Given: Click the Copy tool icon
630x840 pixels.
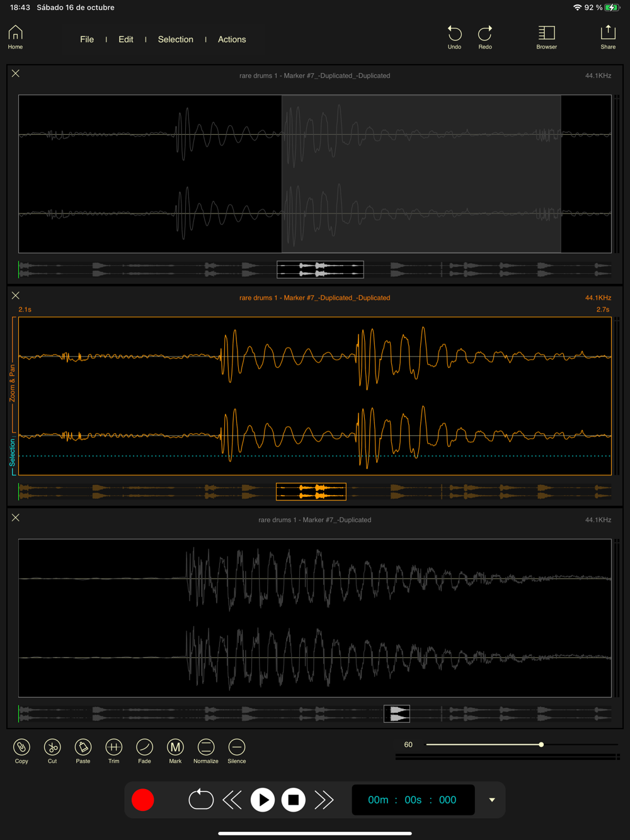Looking at the screenshot, I should pyautogui.click(x=21, y=747).
